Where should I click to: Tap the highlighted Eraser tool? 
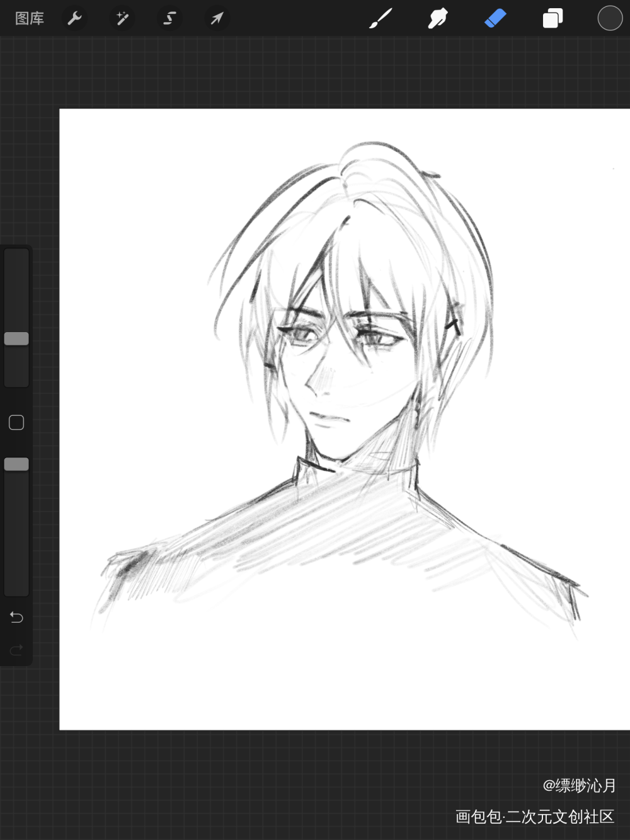(495, 18)
